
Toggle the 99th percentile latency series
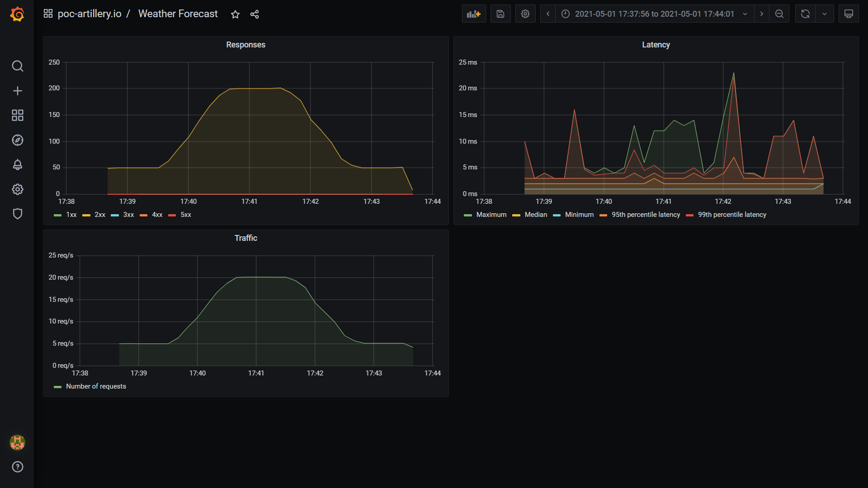731,215
